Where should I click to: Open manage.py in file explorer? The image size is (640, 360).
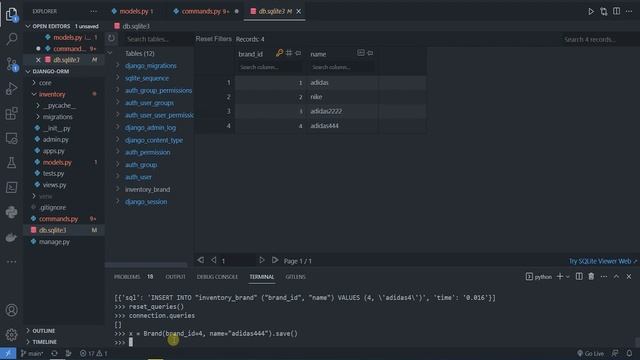(54, 242)
